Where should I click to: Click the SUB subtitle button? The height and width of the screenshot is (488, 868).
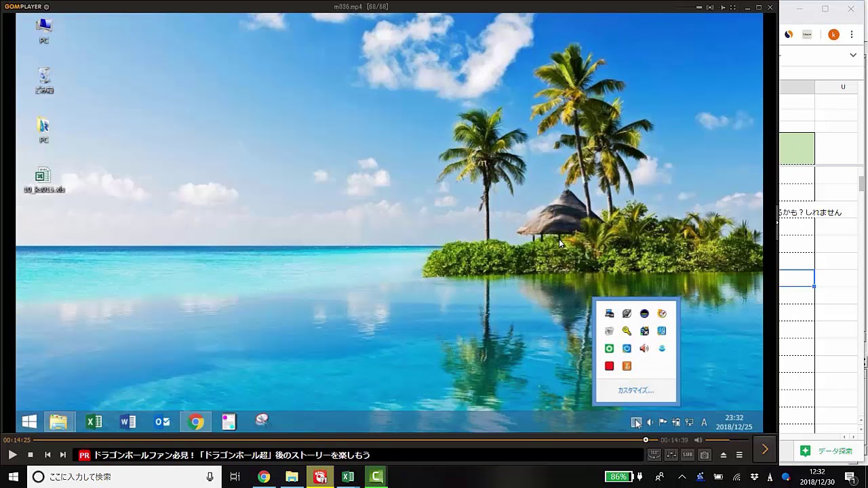tap(688, 455)
